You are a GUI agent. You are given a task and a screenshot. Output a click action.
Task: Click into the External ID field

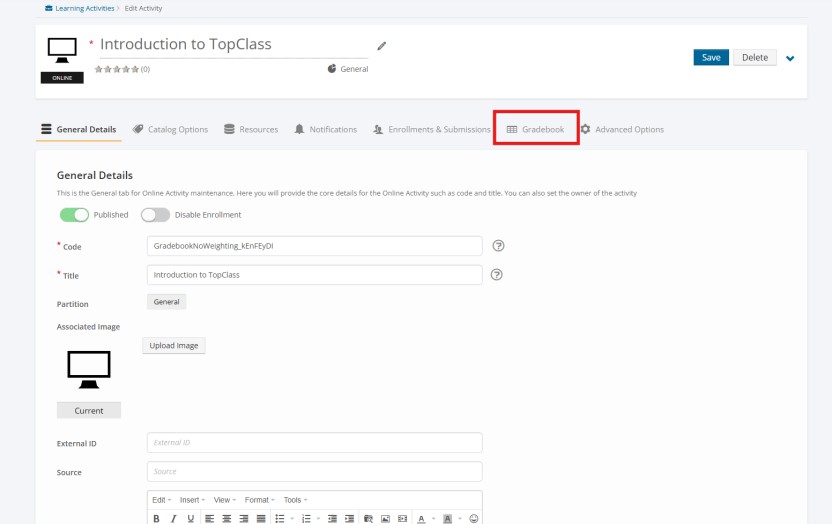315,442
